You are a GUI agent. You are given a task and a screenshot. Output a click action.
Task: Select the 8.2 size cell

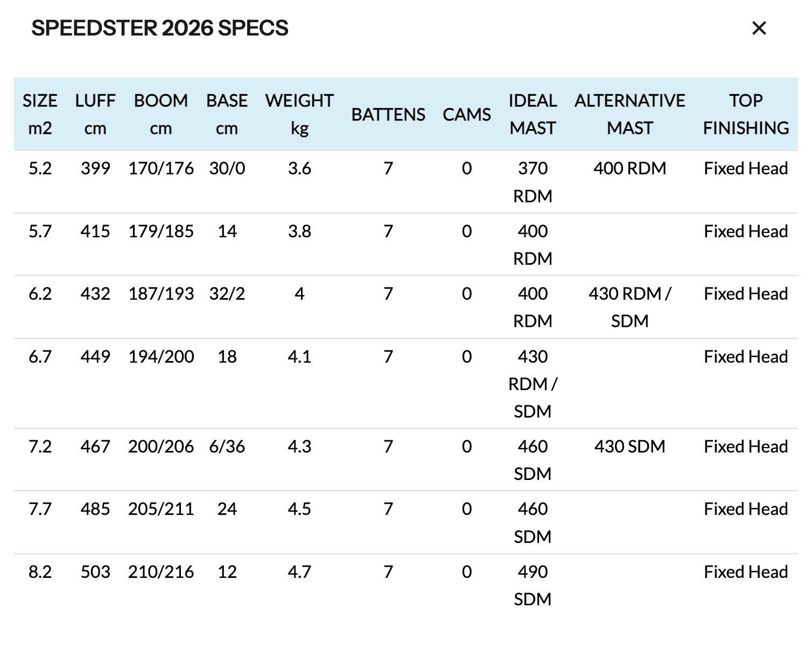click(x=40, y=571)
